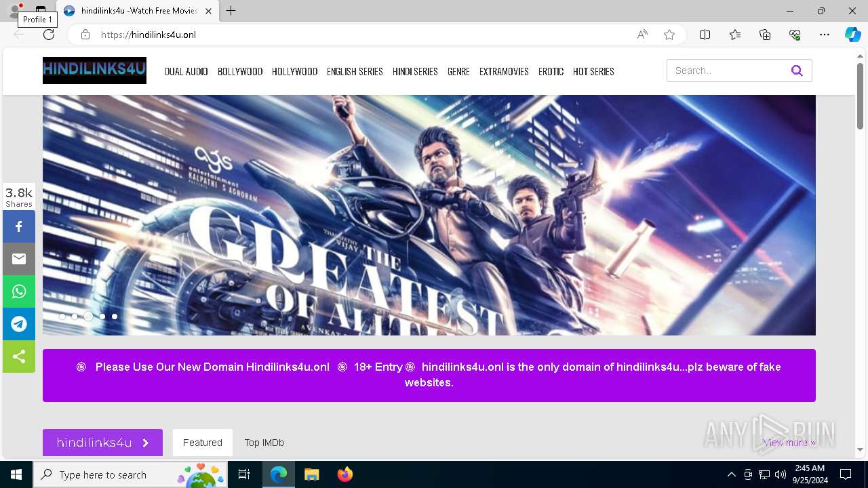Select the fourth carousel slide dot

pyautogui.click(x=102, y=317)
